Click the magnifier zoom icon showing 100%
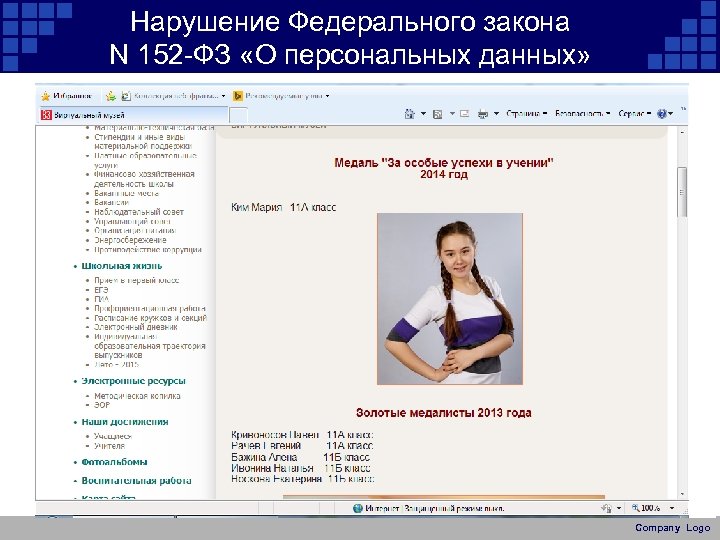Screen dimensions: 720x540 tap(636, 508)
